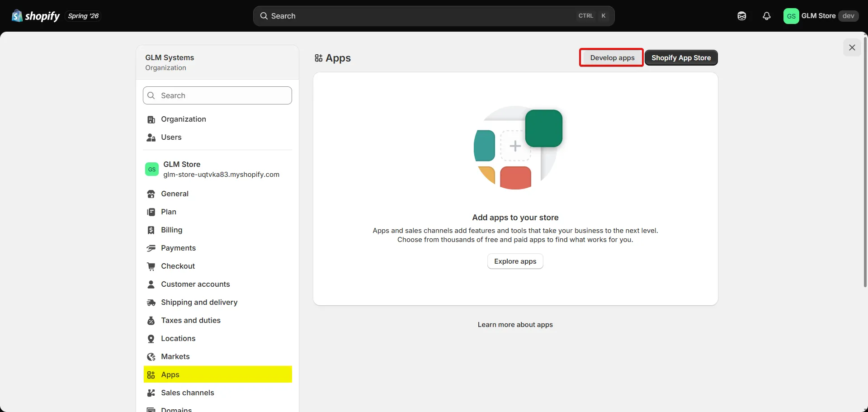Screen dimensions: 868x412
Task: Open Checkout settings
Action: (217, 266)
